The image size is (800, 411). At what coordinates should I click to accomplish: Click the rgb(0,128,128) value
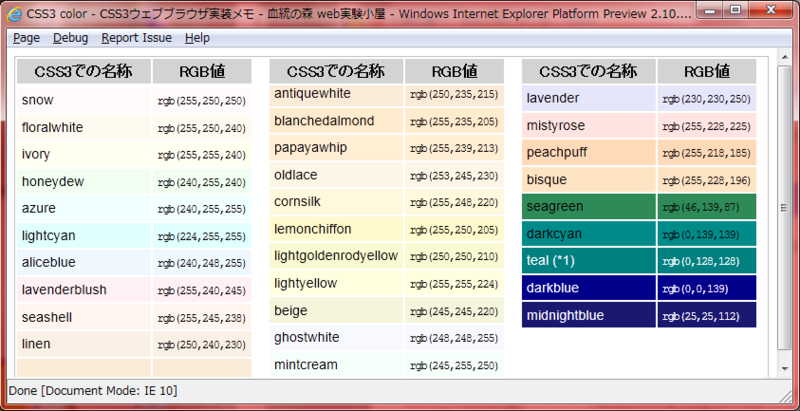[701, 262]
